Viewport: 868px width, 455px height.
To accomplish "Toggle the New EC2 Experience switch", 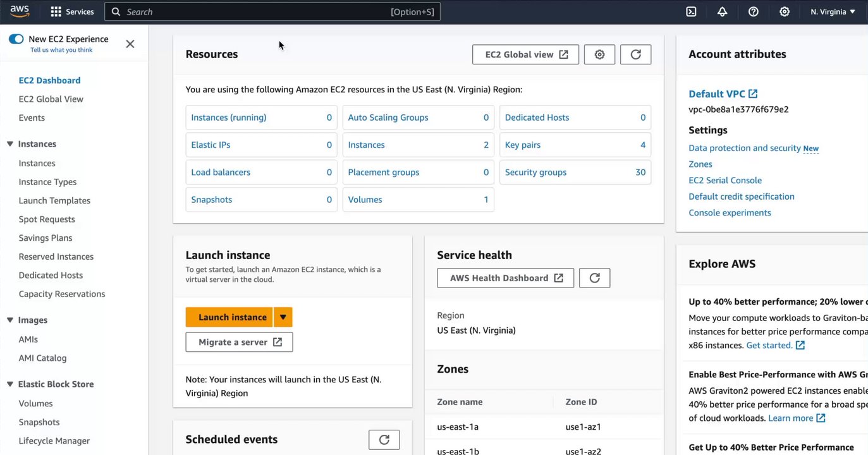I will tap(16, 39).
